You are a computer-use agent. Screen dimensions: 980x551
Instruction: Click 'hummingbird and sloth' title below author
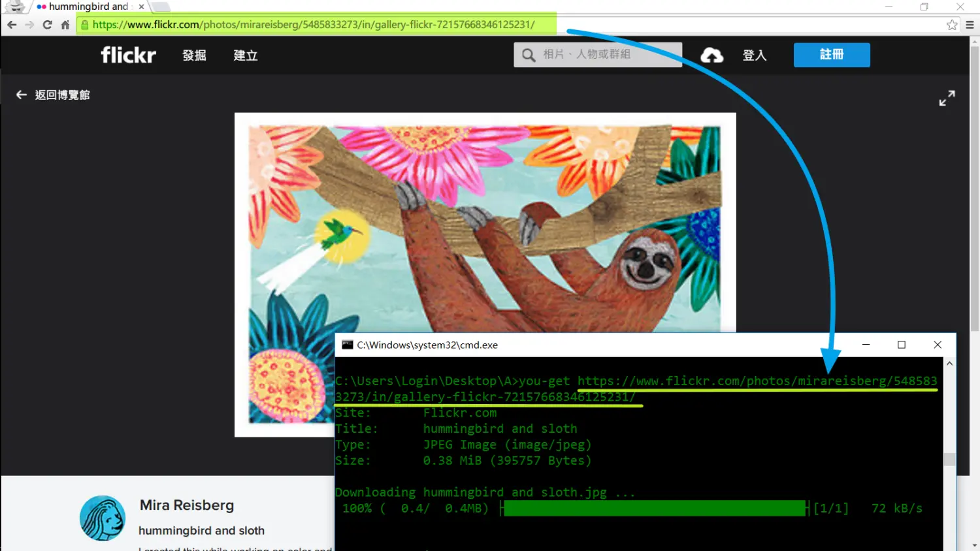201,531
